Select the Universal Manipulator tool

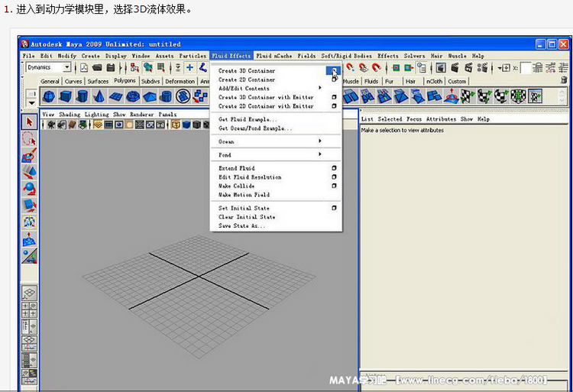pos(29,222)
